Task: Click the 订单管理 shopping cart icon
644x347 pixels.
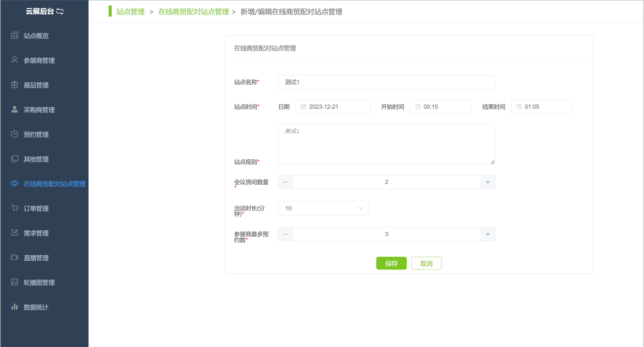Action: [15, 208]
